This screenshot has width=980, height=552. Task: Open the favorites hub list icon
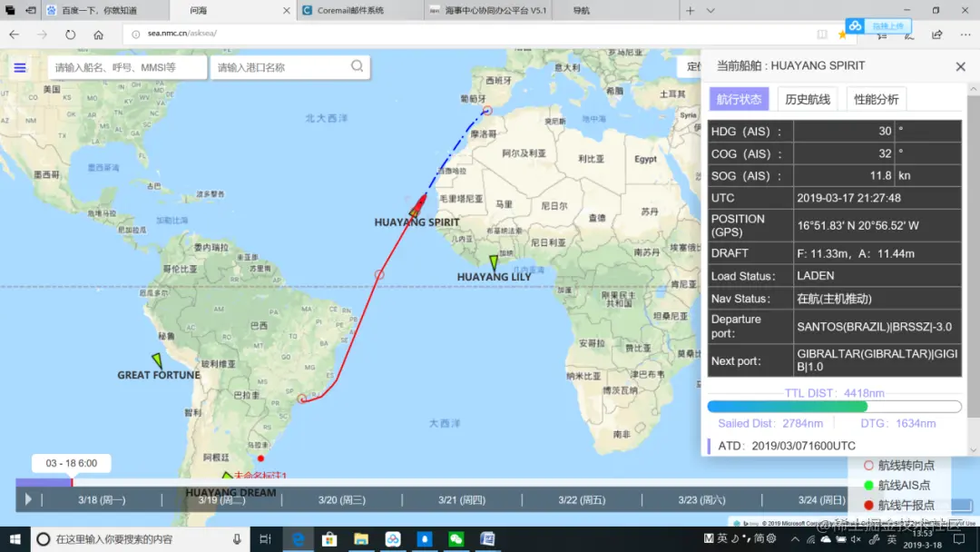[882, 35]
